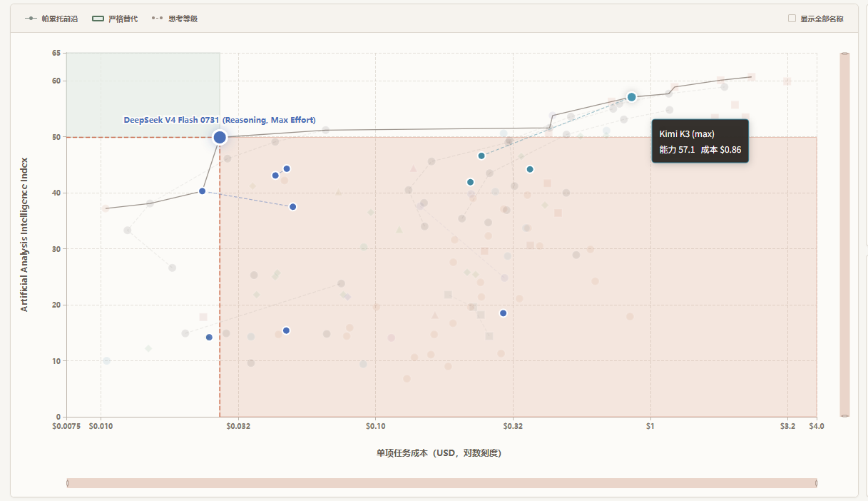The width and height of the screenshot is (868, 501).
Task: Toggle the 严格替代 legend item
Action: click(x=116, y=19)
